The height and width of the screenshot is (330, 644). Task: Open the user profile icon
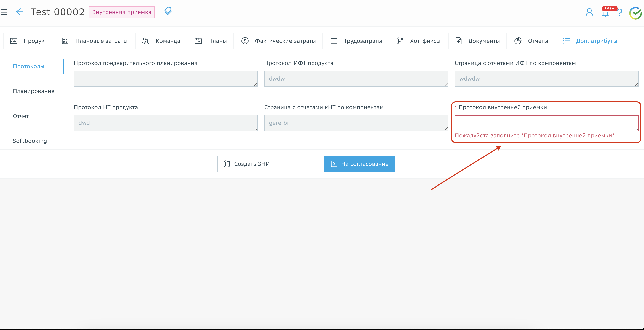point(589,12)
